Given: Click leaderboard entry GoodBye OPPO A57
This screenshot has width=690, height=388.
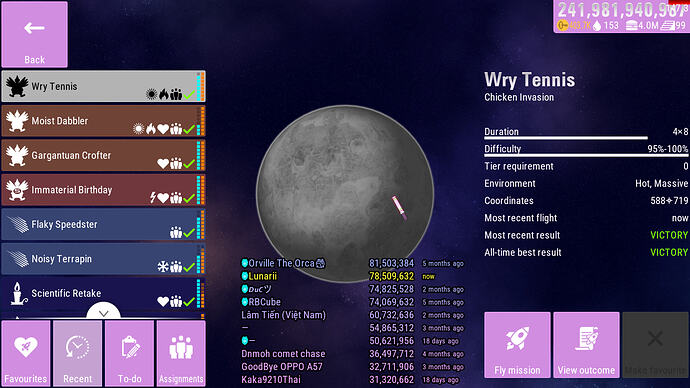Looking at the screenshot, I should (282, 366).
